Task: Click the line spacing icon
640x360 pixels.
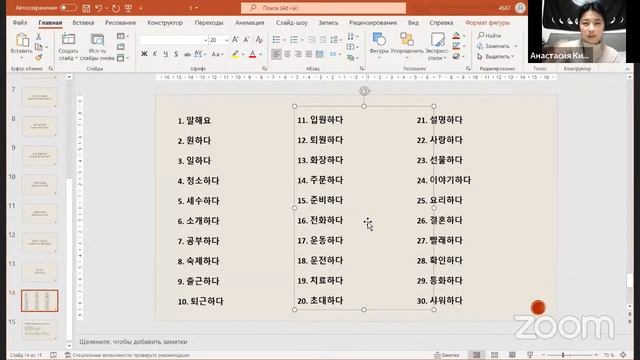Action: pos(334,40)
